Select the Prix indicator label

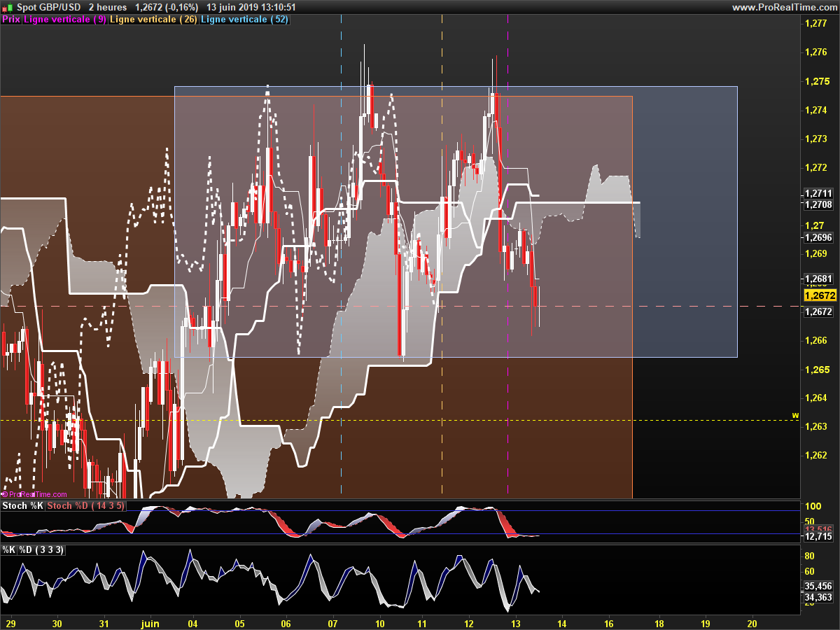[11, 20]
